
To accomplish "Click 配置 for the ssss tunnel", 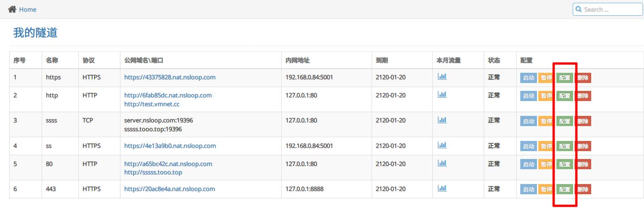I will 564,121.
